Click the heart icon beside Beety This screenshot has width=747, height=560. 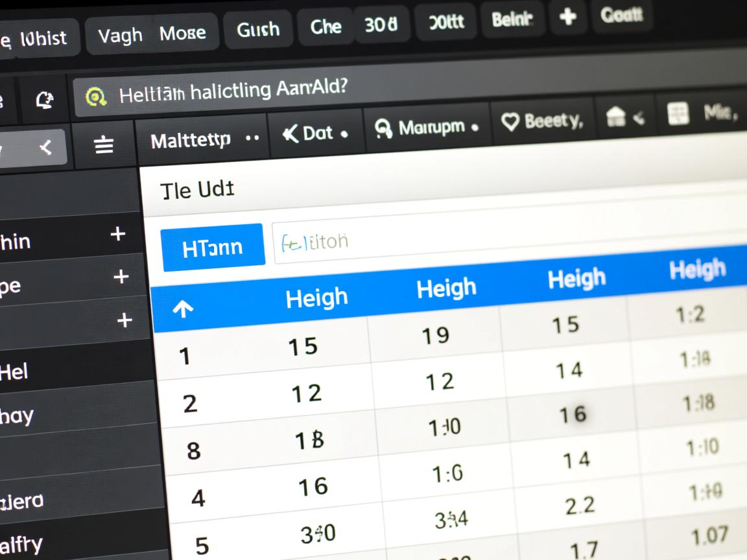click(x=511, y=121)
